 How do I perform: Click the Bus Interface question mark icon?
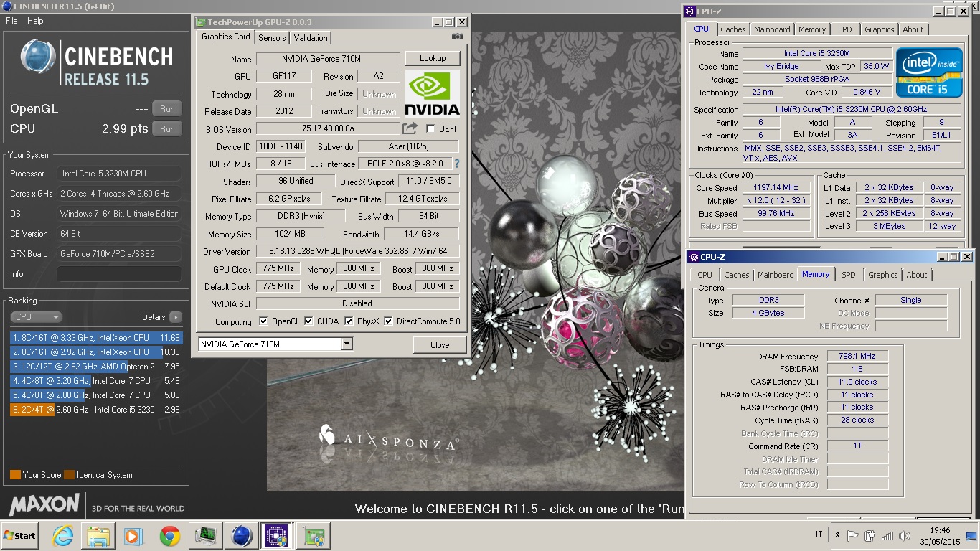coord(457,164)
